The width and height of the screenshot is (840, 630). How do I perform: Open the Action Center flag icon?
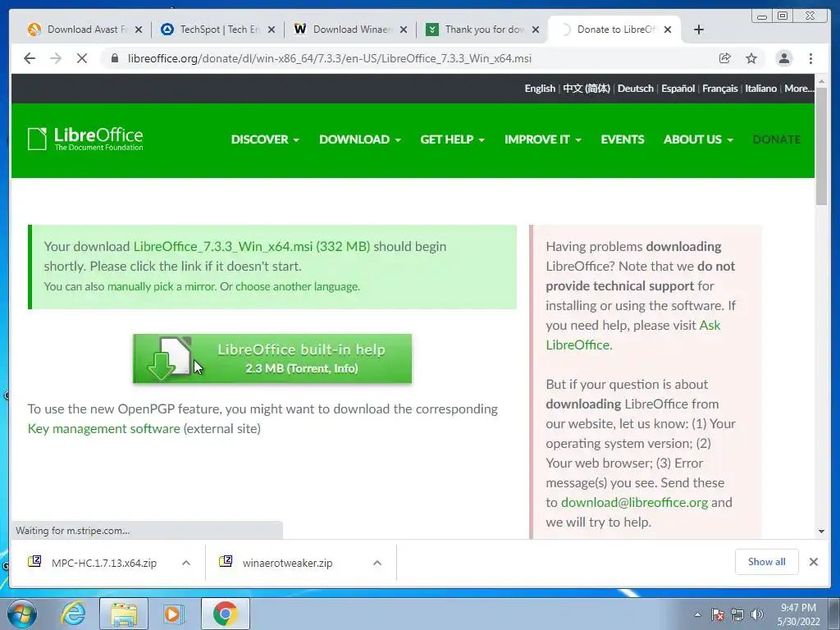click(x=718, y=614)
